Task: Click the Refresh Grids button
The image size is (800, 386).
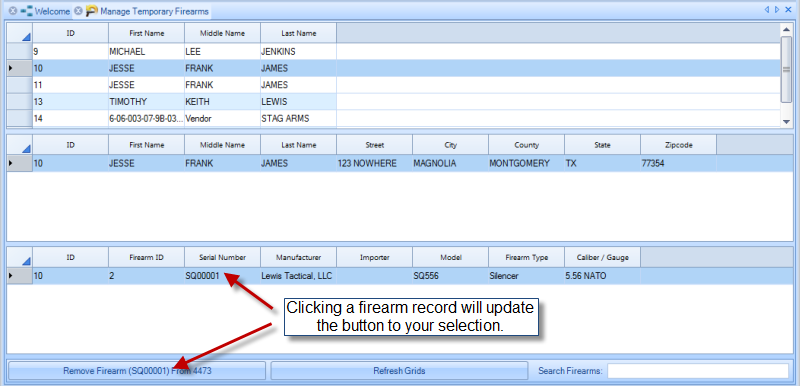Action: pos(399,371)
